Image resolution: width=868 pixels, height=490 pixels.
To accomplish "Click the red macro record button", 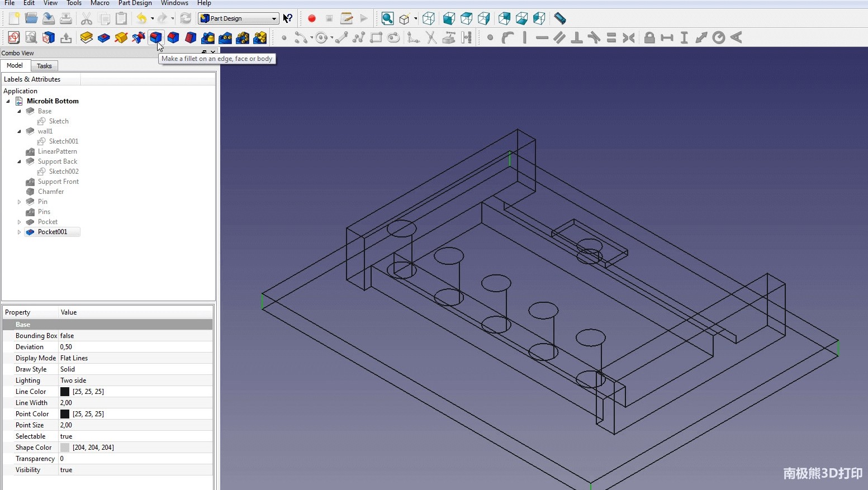I will 312,18.
